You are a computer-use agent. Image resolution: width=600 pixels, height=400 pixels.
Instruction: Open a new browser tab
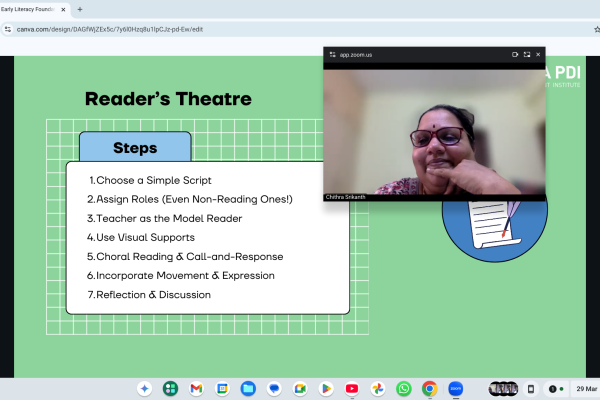point(80,9)
